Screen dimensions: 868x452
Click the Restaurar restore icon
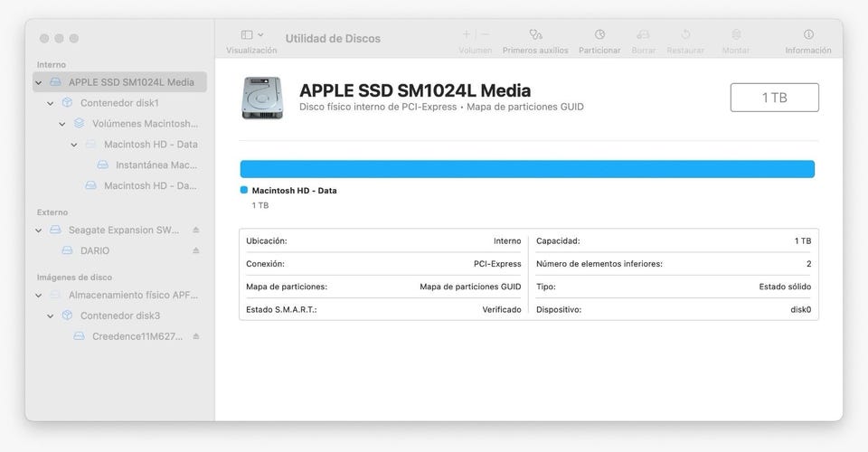685,34
